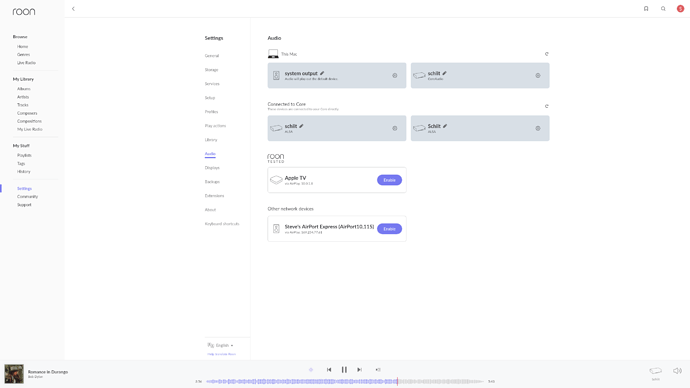This screenshot has width=690, height=388.
Task: Select the Extensions settings tab
Action: pyautogui.click(x=214, y=196)
